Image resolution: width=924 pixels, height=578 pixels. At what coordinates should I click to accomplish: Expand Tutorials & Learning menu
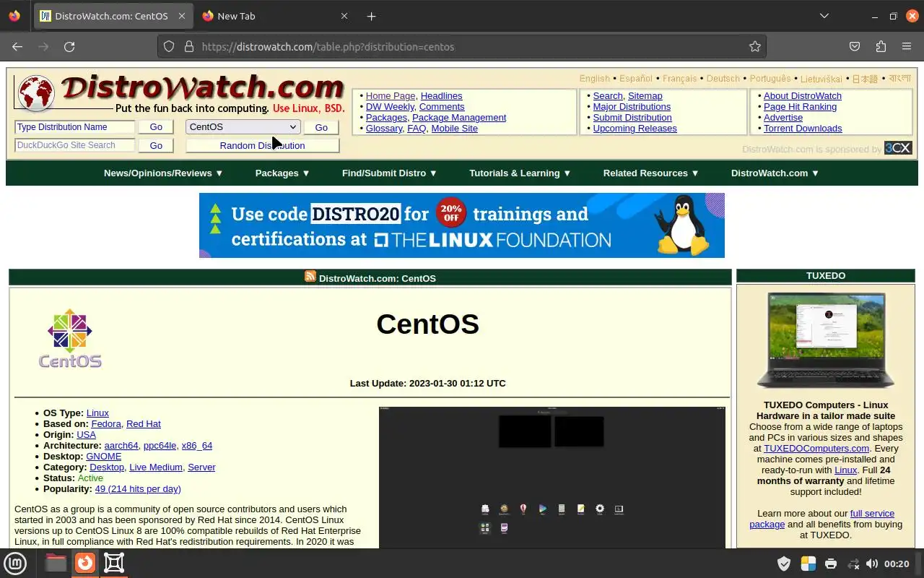tap(520, 173)
